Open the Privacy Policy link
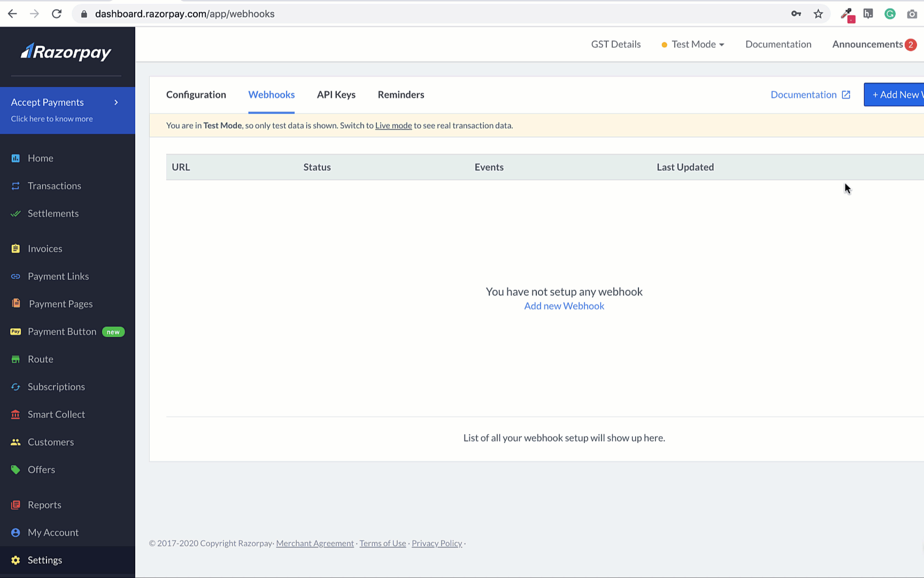The height and width of the screenshot is (578, 924). click(437, 544)
